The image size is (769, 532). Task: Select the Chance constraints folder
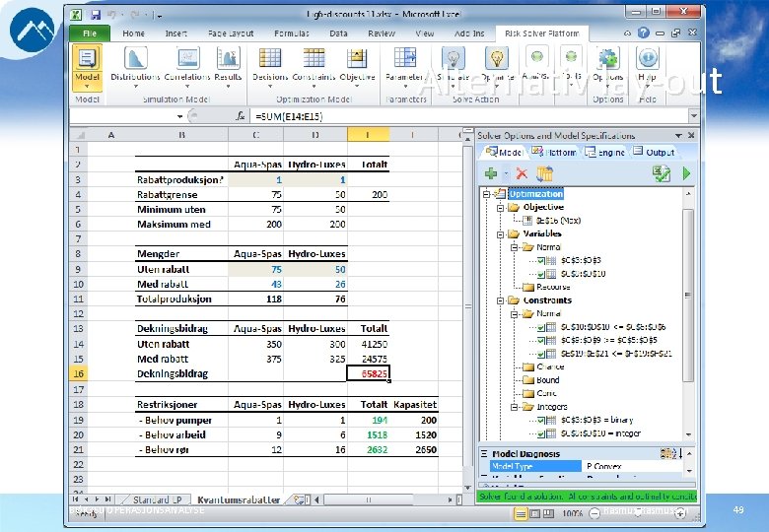[550, 366]
